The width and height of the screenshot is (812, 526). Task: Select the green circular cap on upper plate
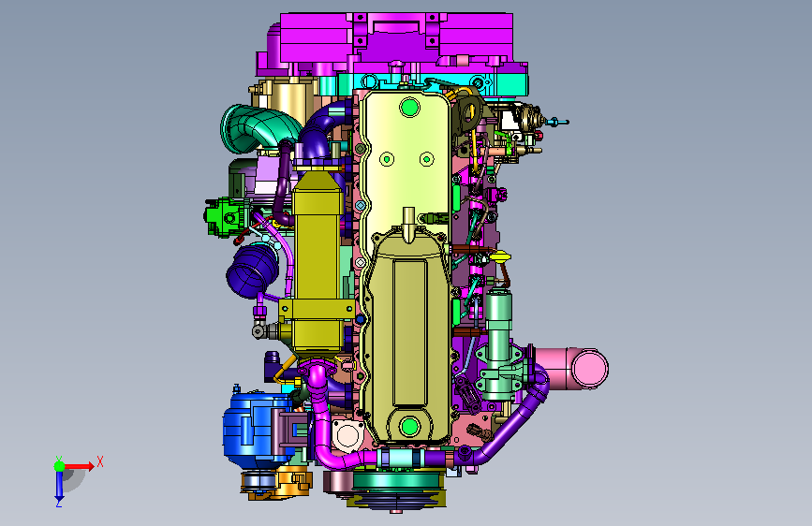pos(409,108)
